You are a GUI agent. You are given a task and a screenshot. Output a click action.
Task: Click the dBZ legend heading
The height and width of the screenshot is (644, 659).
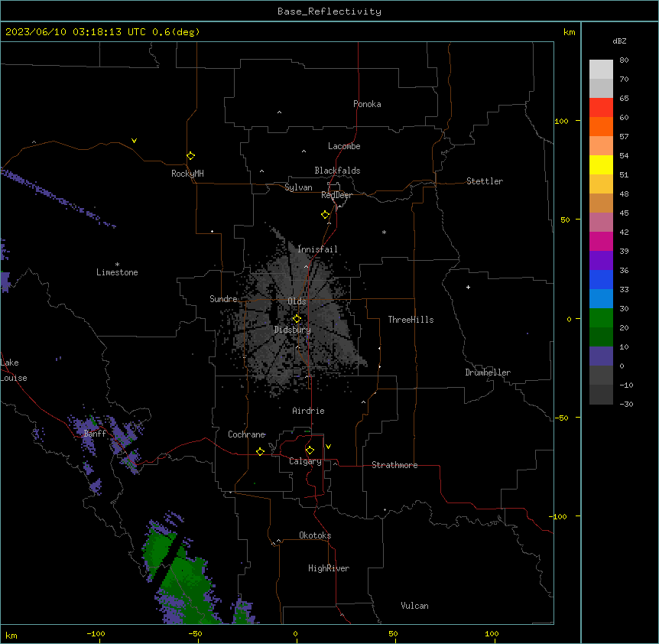(619, 41)
